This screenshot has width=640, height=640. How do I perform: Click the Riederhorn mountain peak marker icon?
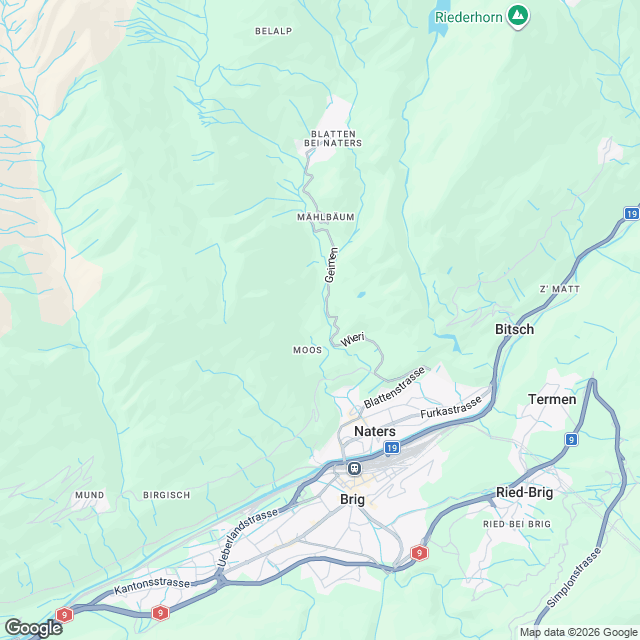(x=518, y=16)
